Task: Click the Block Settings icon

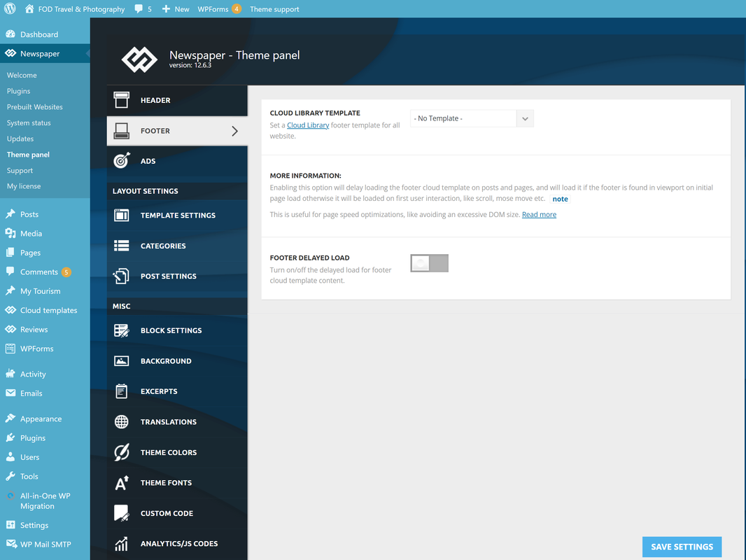Action: click(121, 330)
